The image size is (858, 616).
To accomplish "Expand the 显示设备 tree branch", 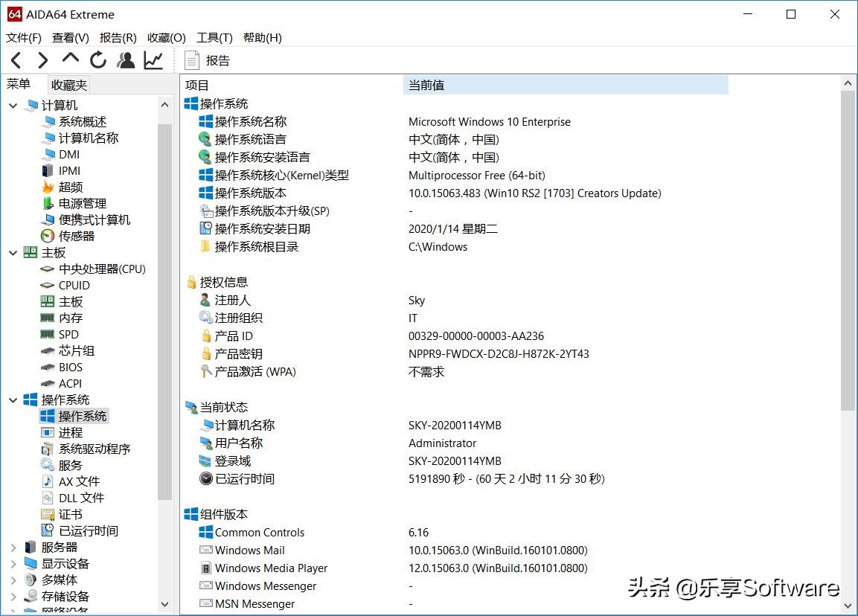I will coord(13,563).
